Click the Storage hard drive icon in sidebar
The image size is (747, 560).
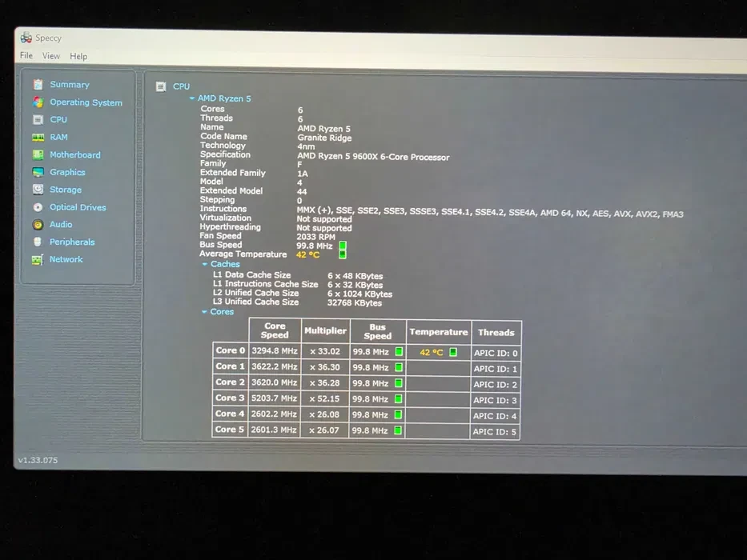click(38, 190)
